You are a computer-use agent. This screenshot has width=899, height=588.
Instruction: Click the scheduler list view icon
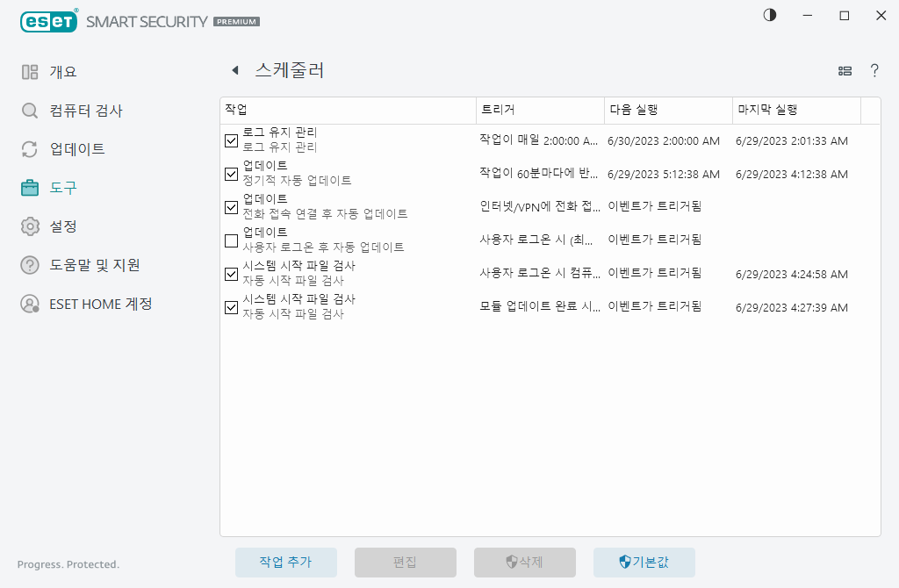844,71
